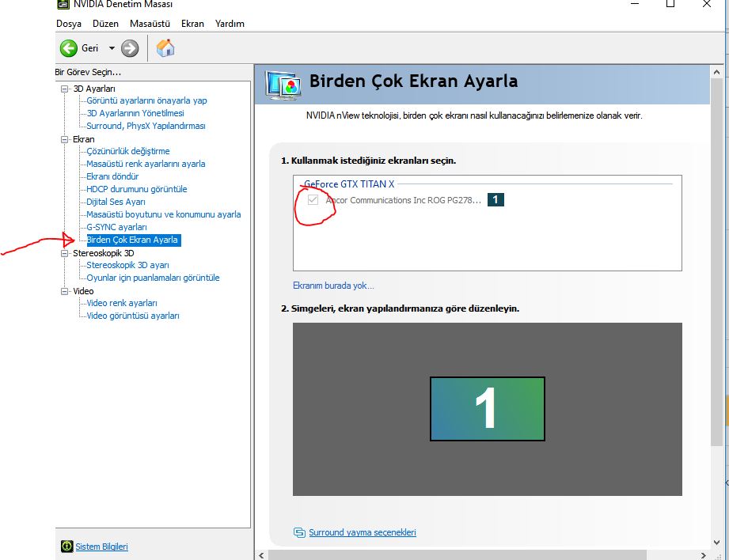Click the grey forward arrow icon
Screen dimensions: 729x560
pos(130,48)
